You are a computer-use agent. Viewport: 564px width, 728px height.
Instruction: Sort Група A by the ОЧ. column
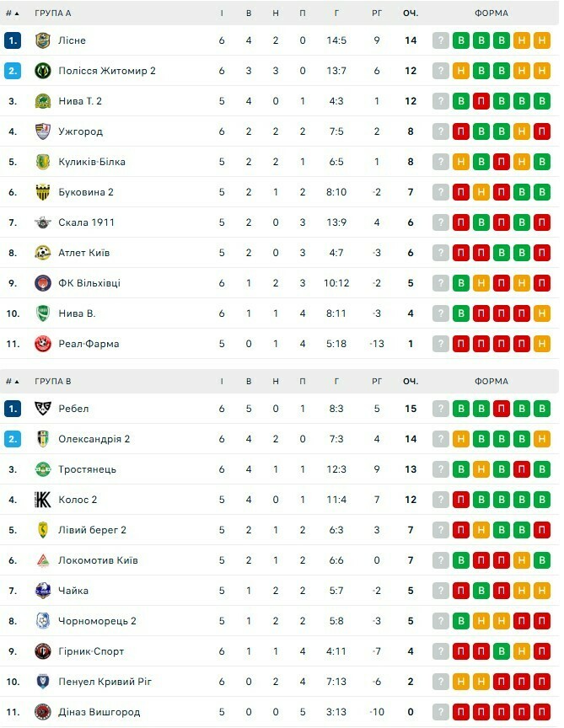click(411, 13)
